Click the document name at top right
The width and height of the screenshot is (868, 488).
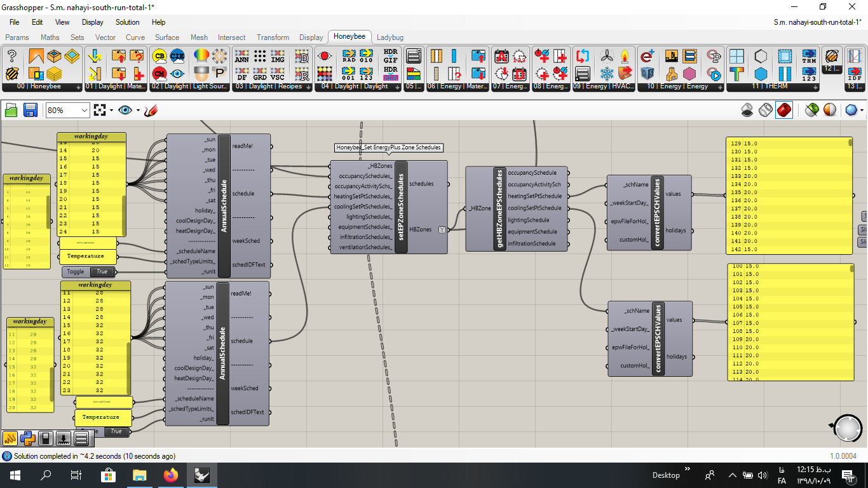(x=818, y=22)
